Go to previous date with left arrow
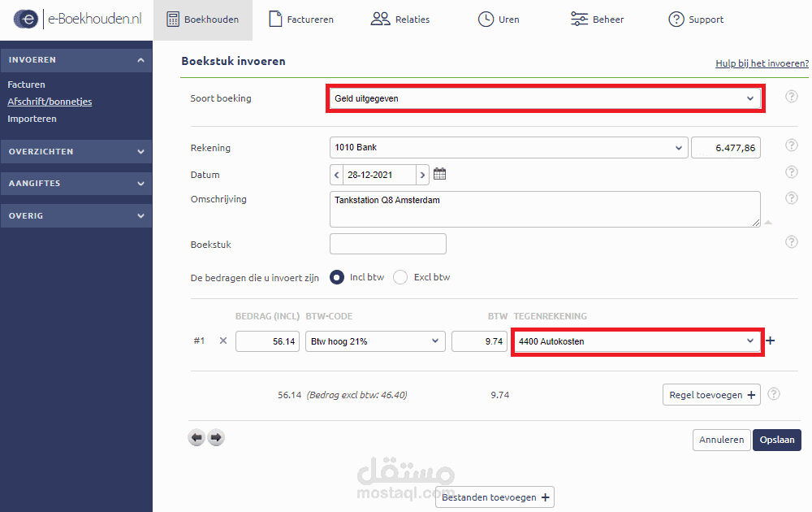The image size is (812, 512). 337,176
